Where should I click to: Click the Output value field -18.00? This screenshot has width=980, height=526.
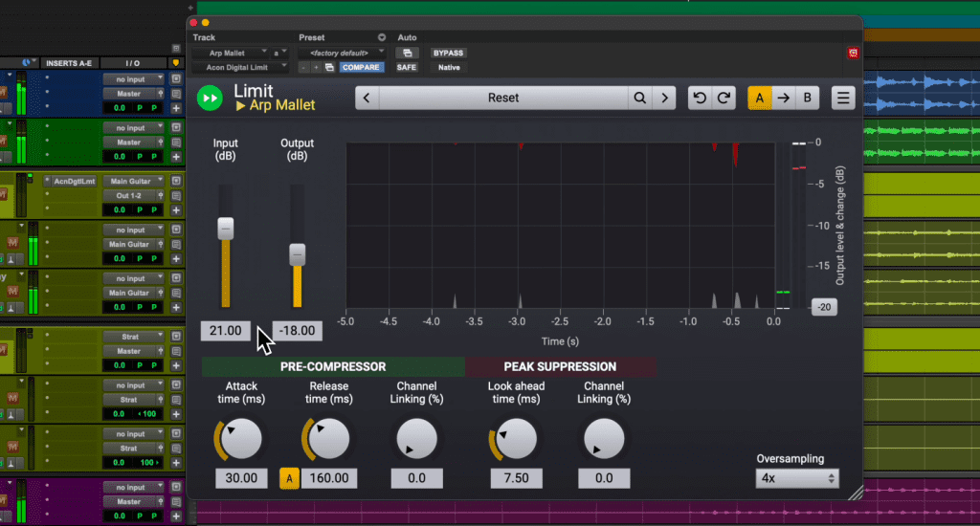298,331
